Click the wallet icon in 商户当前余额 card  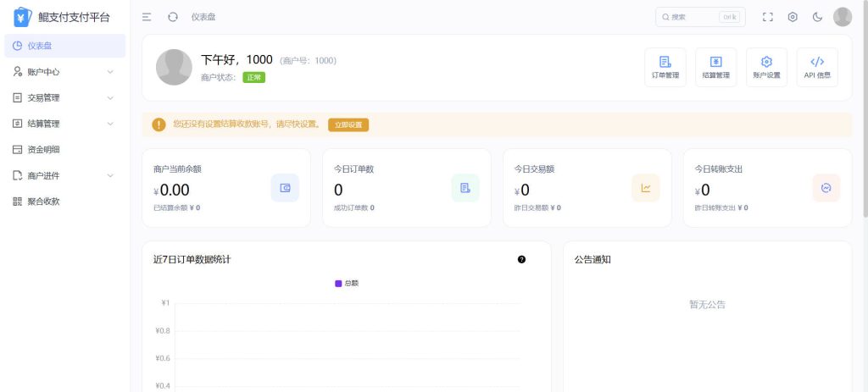tap(285, 188)
